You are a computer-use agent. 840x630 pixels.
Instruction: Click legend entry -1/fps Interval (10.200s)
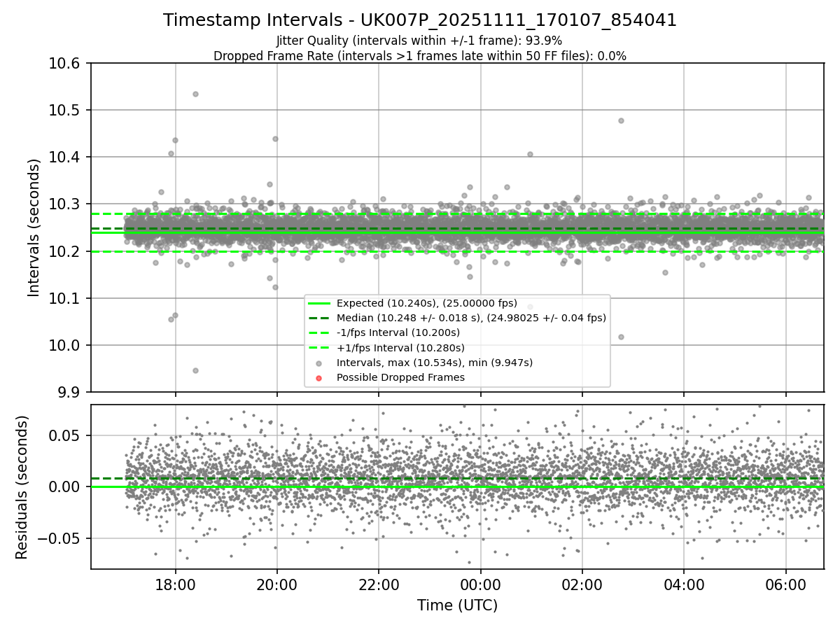coord(398,332)
